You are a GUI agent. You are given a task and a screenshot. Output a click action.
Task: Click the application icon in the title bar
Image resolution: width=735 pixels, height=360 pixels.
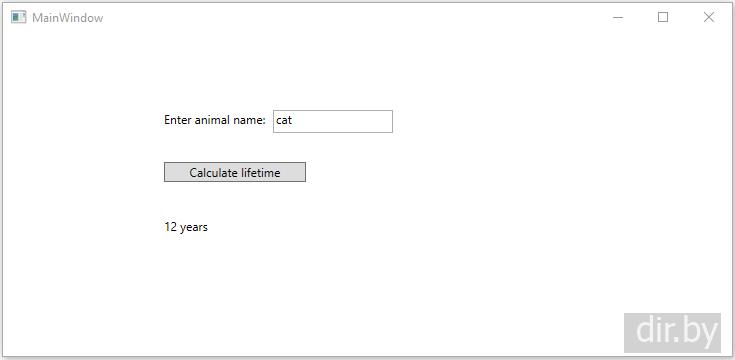[x=18, y=17]
